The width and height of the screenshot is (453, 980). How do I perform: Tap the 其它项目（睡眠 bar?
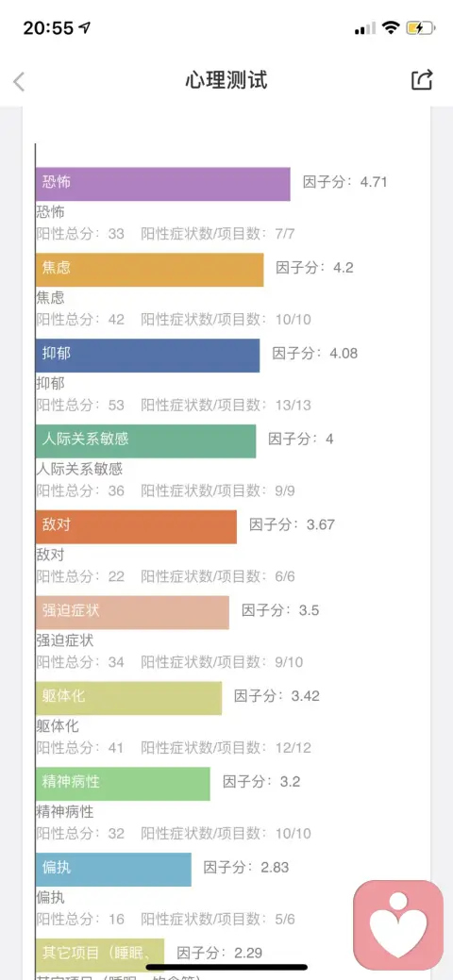100,955
